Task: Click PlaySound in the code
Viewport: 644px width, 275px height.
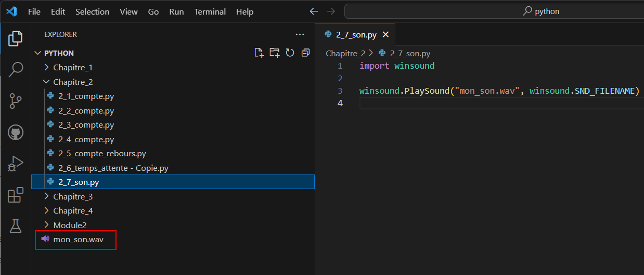Action: click(426, 91)
